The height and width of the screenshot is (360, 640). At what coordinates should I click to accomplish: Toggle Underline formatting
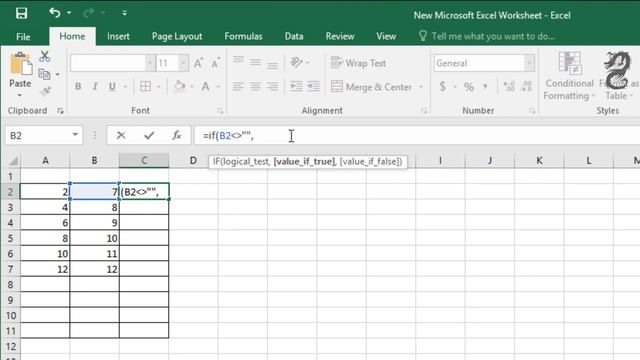[x=112, y=86]
